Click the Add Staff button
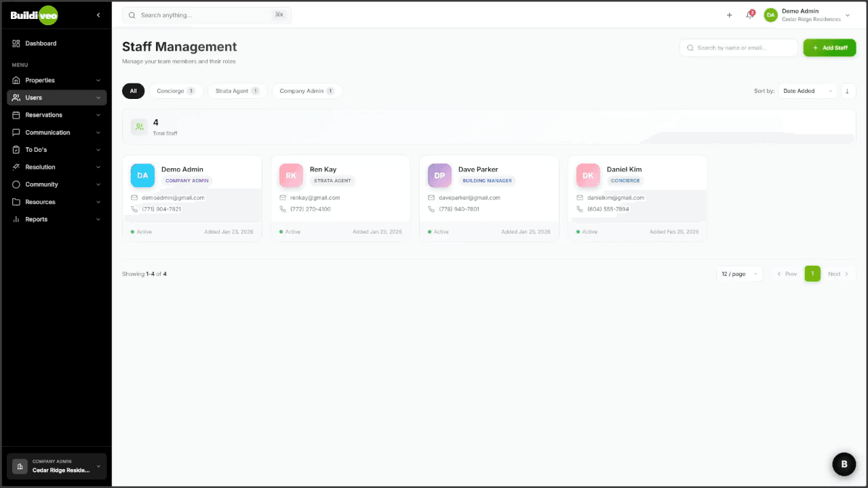The image size is (868, 488). 829,47
